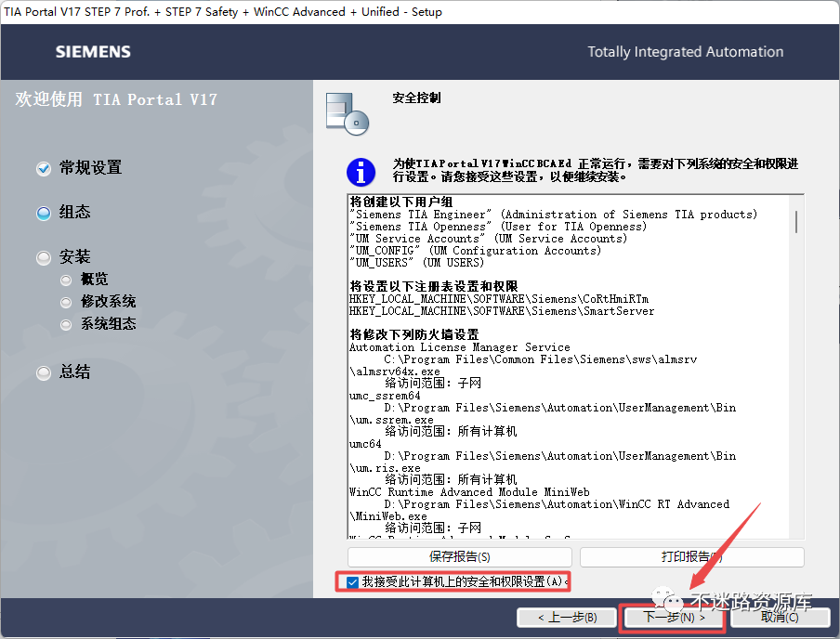Image resolution: width=840 pixels, height=639 pixels.
Task: Click the security report scrollbar thumb
Action: click(796, 222)
